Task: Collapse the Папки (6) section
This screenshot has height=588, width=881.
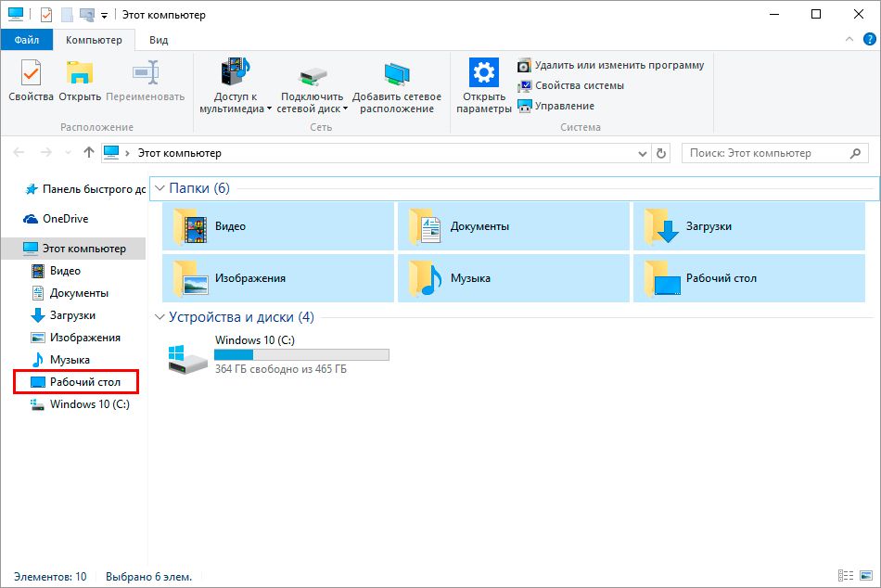Action: point(160,188)
